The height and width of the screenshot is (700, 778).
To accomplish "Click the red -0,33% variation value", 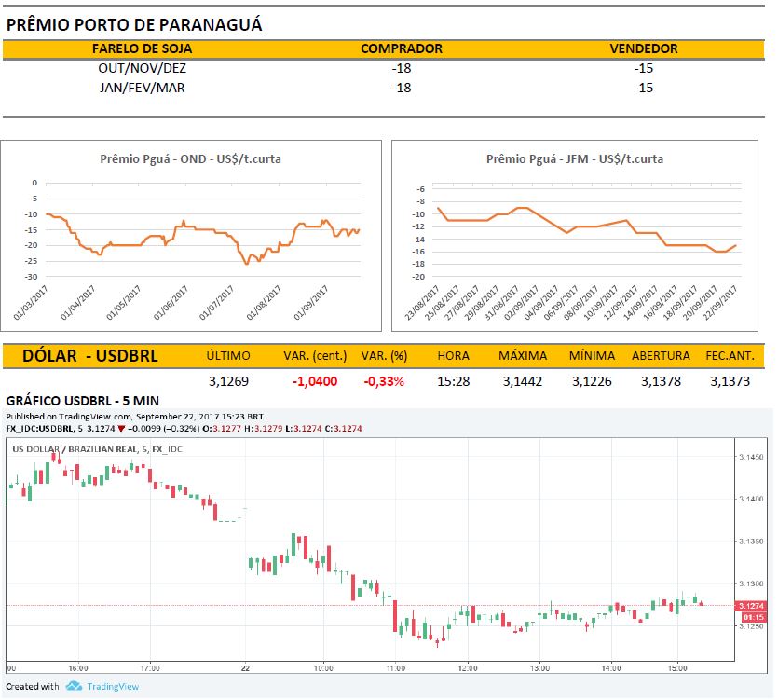I will point(384,381).
